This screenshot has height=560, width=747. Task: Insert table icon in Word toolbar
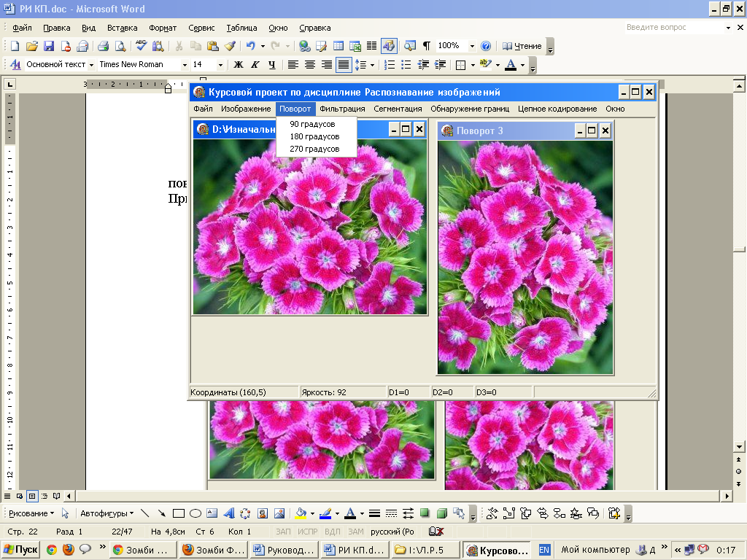tap(338, 46)
